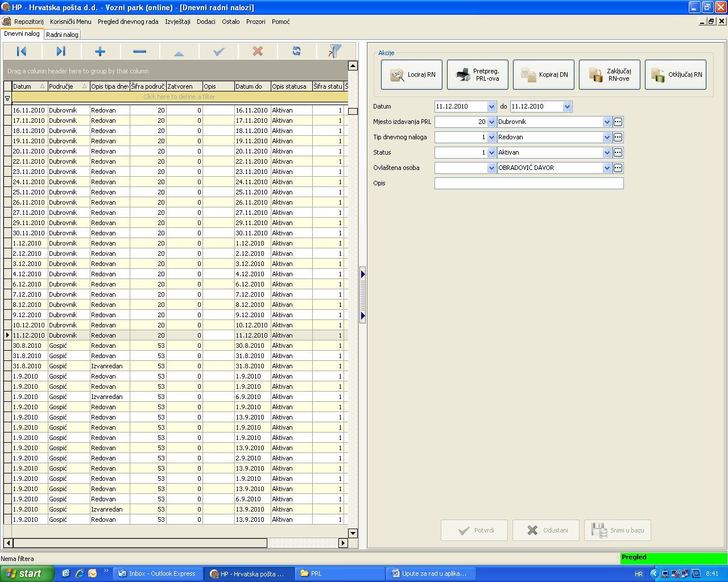This screenshot has width=728, height=582.
Task: Click Pretpreg. PRL-ova print button
Action: [x=478, y=74]
